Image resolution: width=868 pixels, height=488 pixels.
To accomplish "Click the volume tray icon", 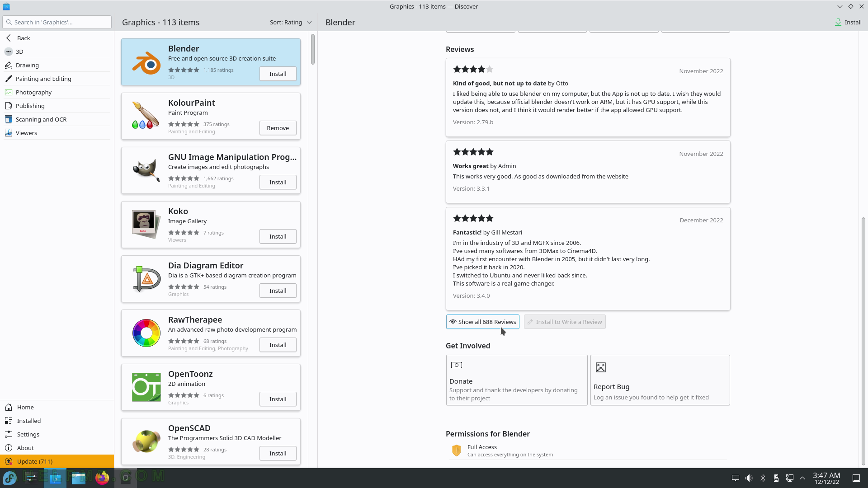I will click(749, 478).
